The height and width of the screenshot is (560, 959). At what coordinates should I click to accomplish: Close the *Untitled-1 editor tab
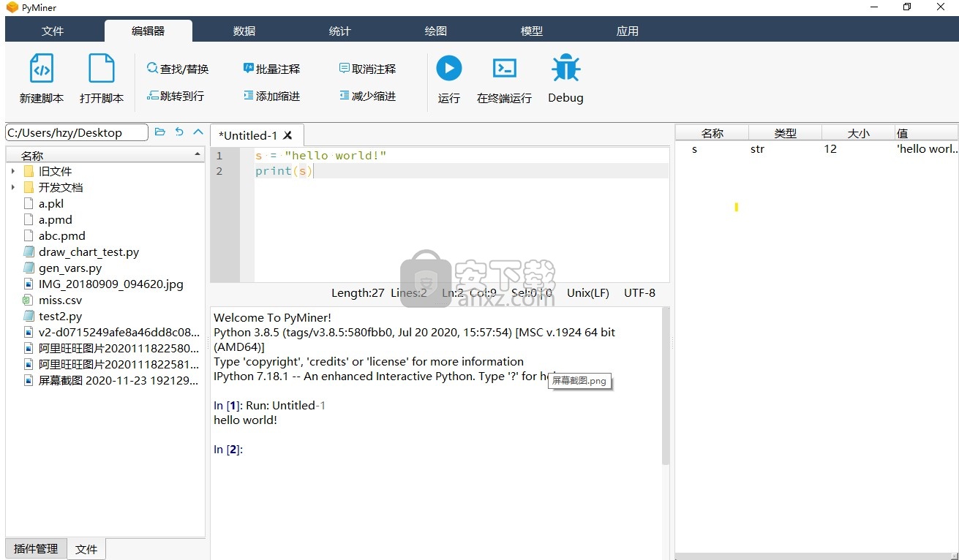(287, 135)
